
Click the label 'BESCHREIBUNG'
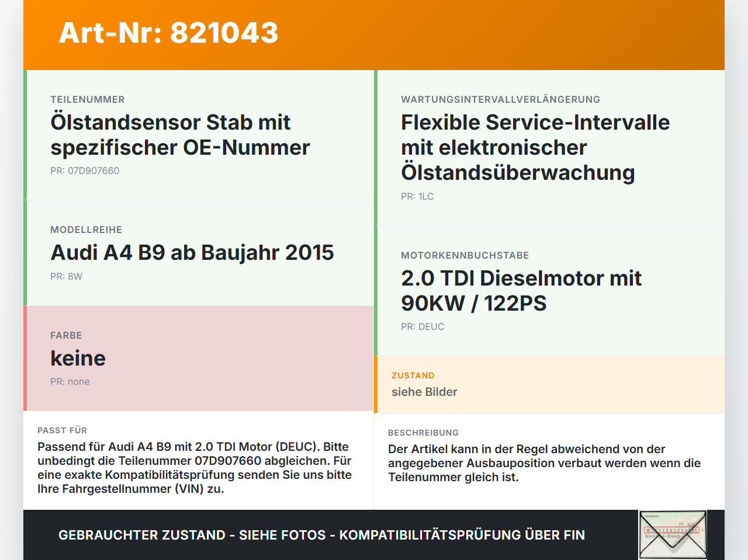pyautogui.click(x=424, y=433)
